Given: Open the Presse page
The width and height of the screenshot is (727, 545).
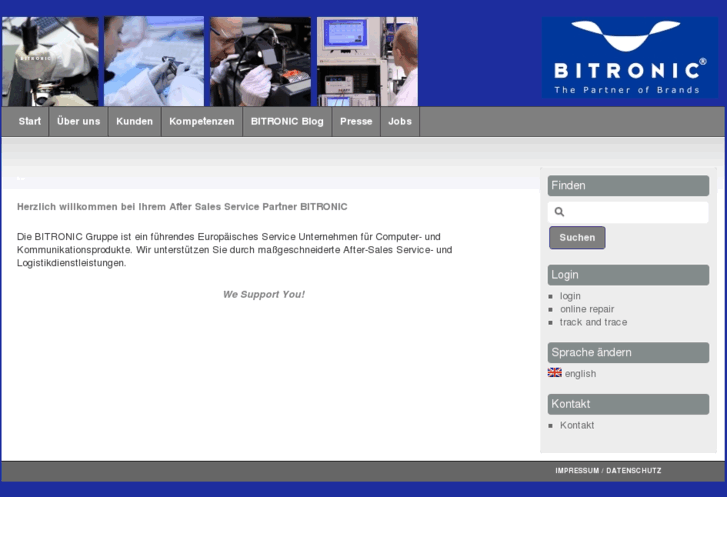Looking at the screenshot, I should (356, 122).
